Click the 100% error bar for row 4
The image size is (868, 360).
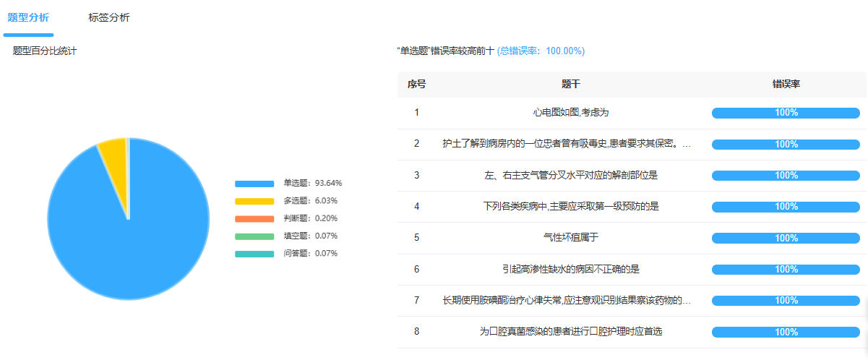[786, 207]
